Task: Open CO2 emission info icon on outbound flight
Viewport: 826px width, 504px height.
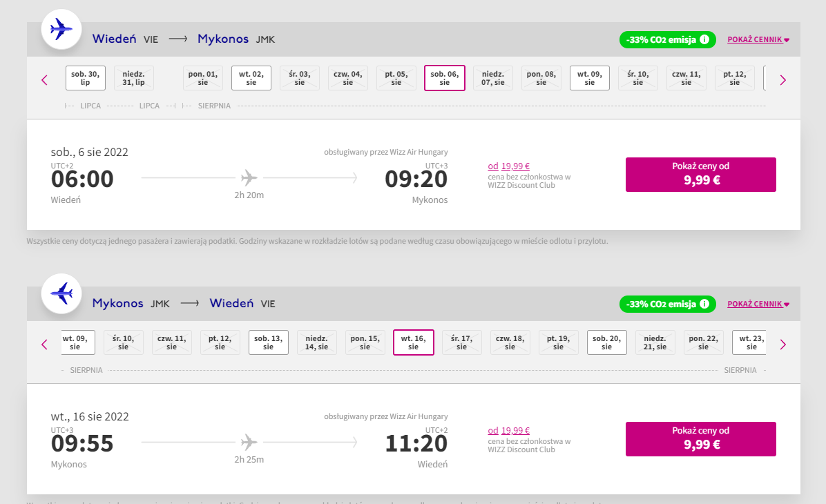Action: 704,39
